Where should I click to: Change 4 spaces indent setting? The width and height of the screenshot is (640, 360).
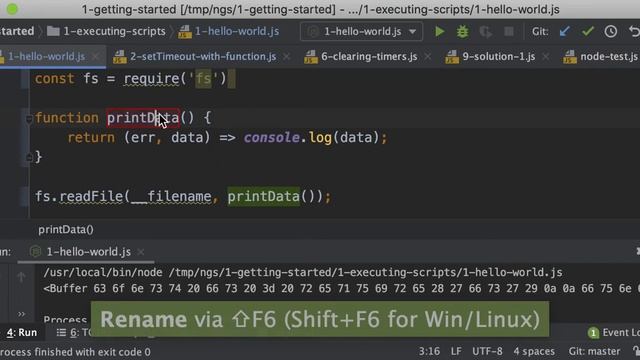534,351
